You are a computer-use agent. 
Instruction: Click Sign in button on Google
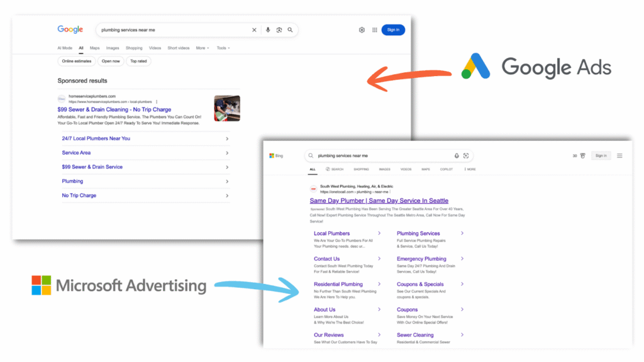[393, 30]
